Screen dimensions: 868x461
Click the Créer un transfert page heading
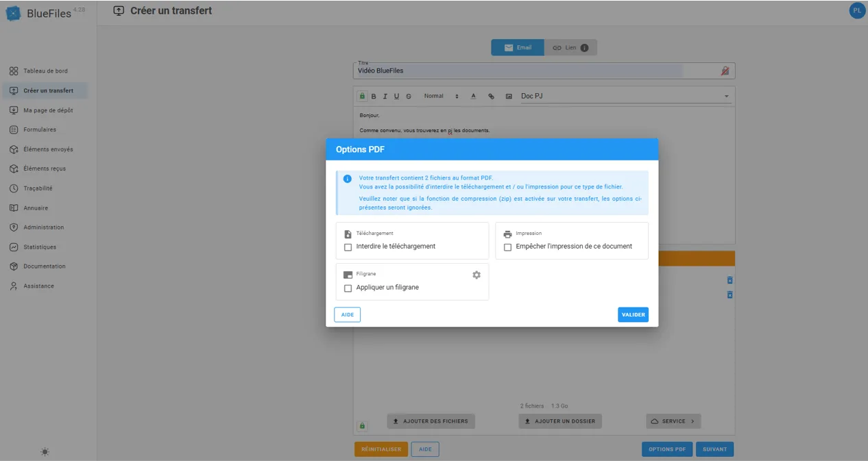(x=171, y=10)
